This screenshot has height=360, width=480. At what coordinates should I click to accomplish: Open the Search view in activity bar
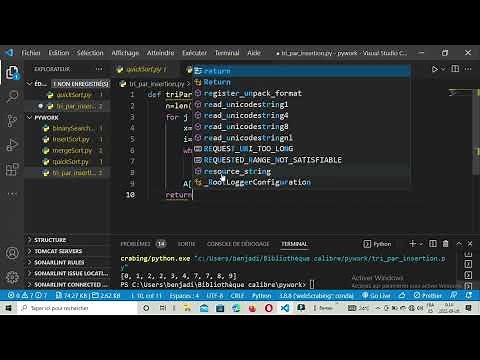point(12,97)
